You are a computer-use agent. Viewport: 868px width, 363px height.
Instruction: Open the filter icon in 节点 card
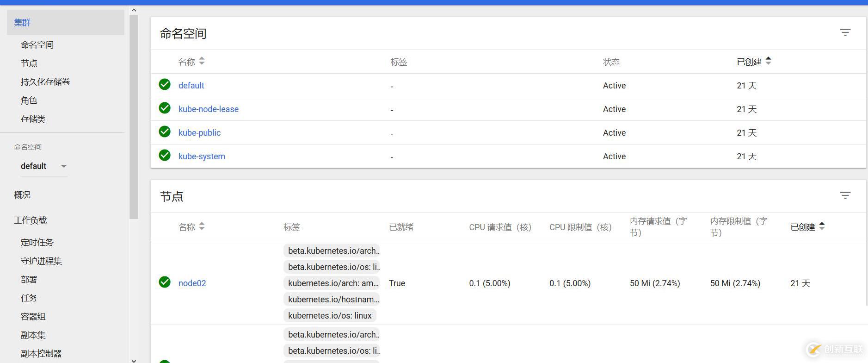pos(845,195)
